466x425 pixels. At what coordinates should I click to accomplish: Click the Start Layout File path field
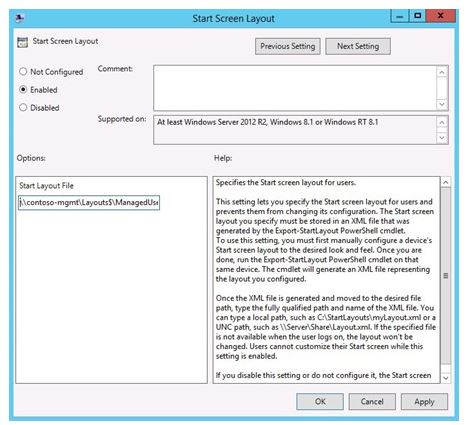[x=89, y=202]
